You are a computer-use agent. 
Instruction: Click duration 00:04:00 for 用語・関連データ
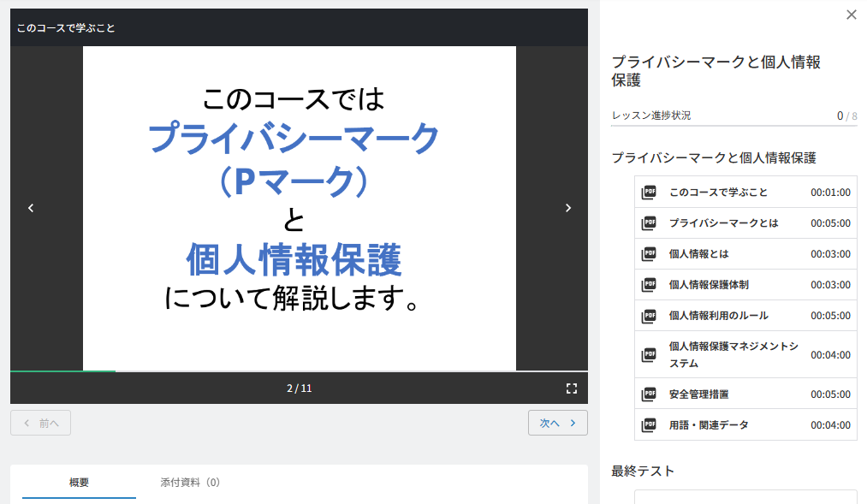(830, 425)
